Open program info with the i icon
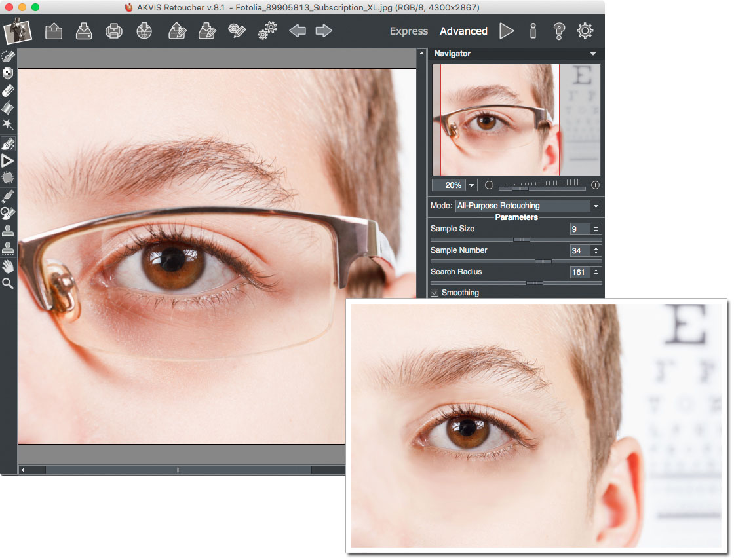This screenshot has width=734, height=560. (x=533, y=31)
